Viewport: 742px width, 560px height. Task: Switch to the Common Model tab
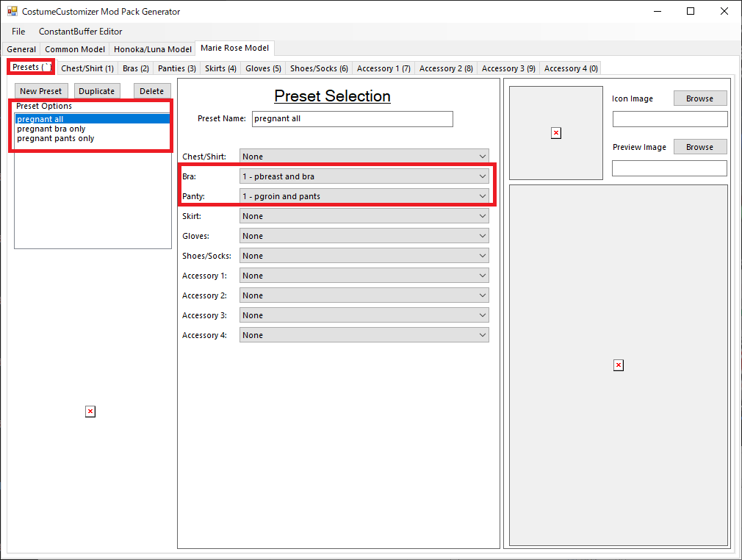(x=75, y=49)
